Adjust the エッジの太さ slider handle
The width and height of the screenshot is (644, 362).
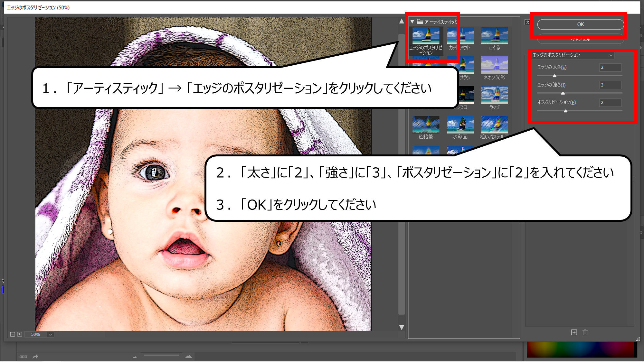tap(554, 76)
